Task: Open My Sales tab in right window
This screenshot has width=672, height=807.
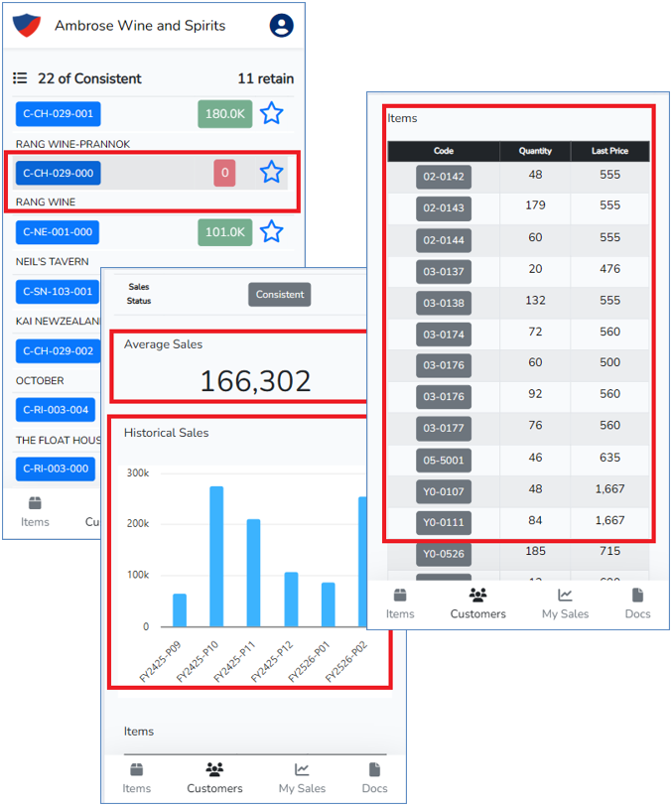Action: [x=565, y=605]
